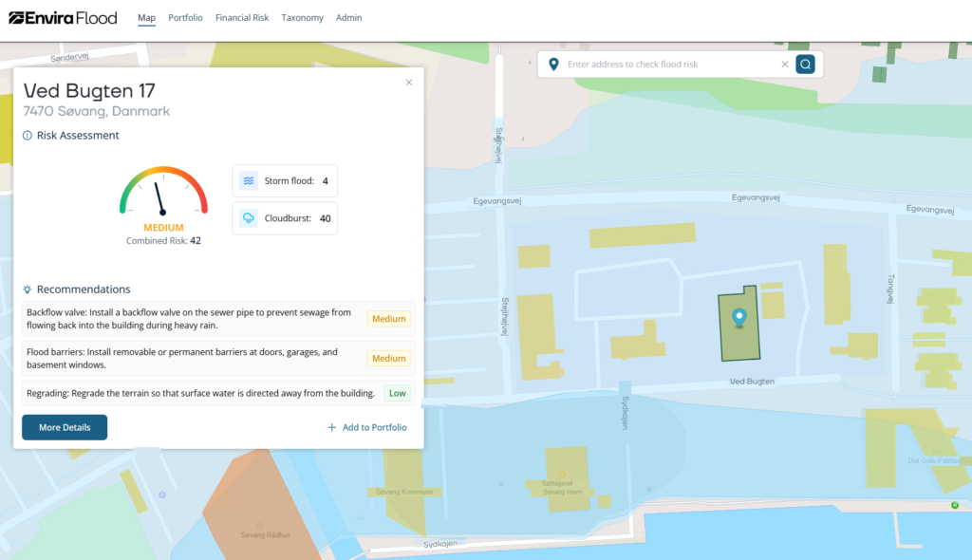972x560 pixels.
Task: Click the Søvang Rådhus map label
Action: tap(266, 534)
